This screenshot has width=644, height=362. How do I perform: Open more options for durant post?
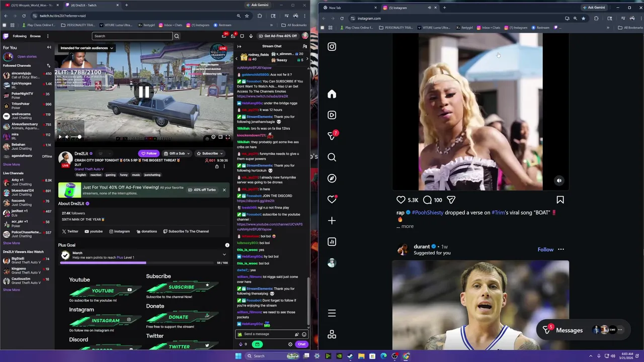click(561, 249)
